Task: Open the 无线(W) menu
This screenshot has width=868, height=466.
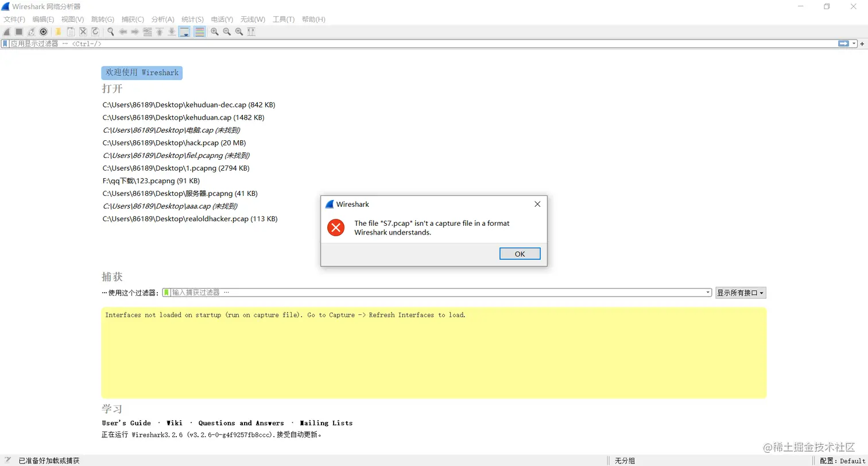Action: (x=253, y=19)
